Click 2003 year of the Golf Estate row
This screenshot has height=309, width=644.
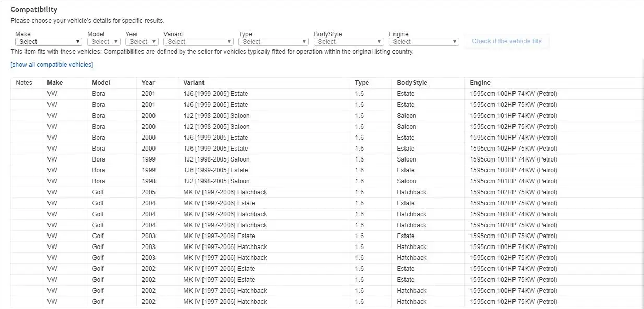pyautogui.click(x=158, y=236)
